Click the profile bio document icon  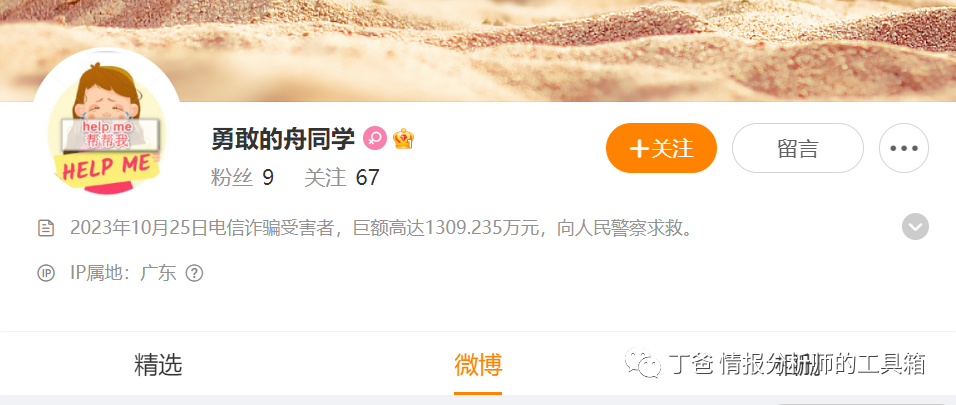point(46,228)
